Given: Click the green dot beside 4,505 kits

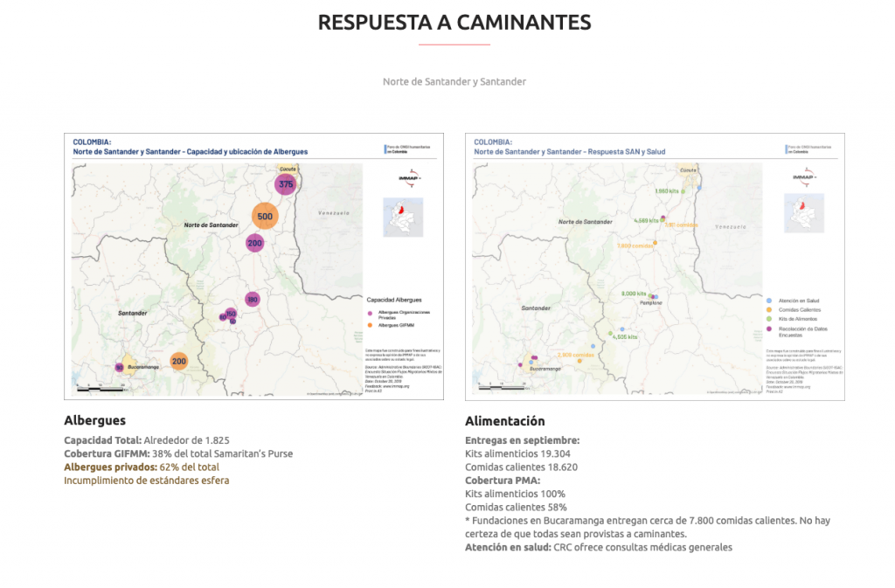Looking at the screenshot, I should click(611, 333).
